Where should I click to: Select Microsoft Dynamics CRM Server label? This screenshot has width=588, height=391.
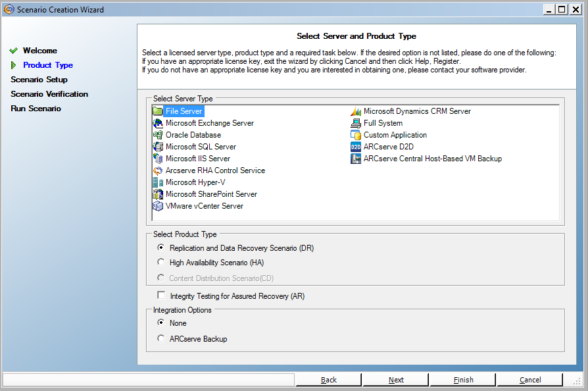[417, 111]
